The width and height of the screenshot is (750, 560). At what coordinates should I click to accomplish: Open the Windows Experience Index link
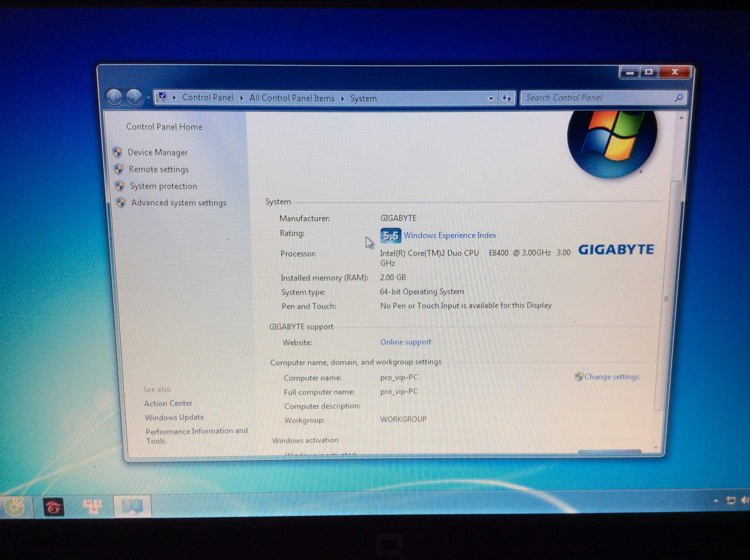click(450, 235)
